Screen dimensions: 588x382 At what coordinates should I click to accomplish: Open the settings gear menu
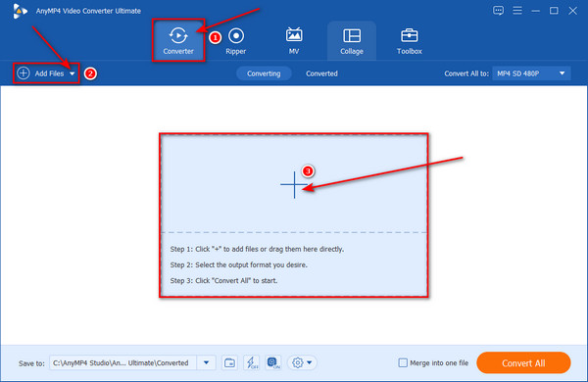[x=298, y=362]
